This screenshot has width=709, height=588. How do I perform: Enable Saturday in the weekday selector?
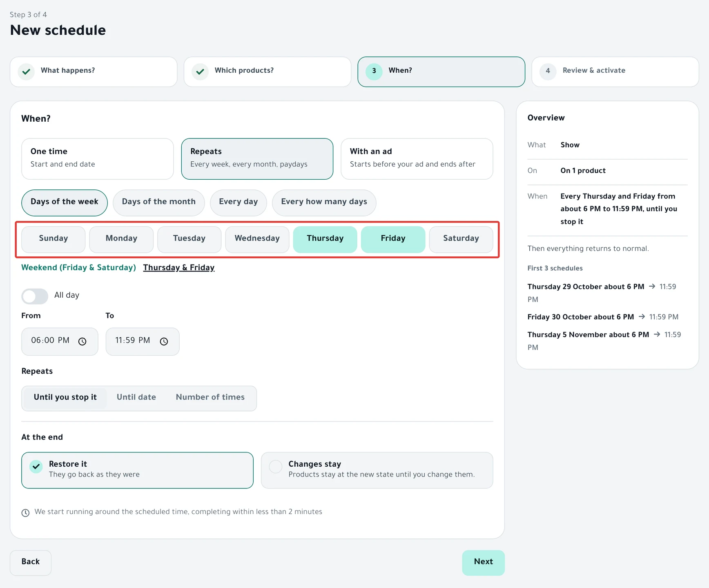(x=461, y=239)
